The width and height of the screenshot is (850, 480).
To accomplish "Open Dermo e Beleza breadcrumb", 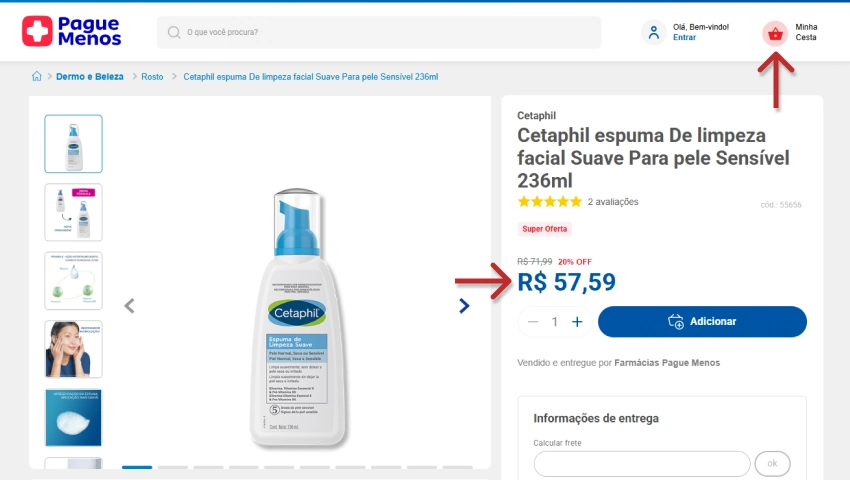I will [90, 76].
